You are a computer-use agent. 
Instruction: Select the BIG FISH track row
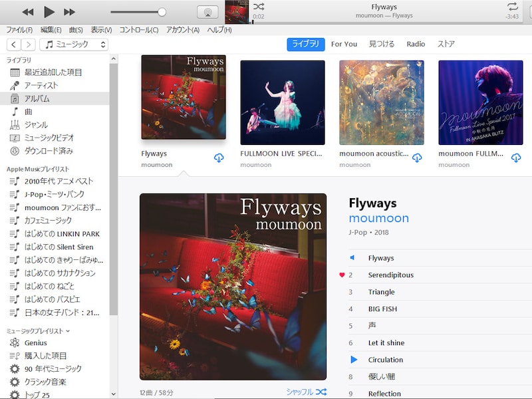pos(440,309)
